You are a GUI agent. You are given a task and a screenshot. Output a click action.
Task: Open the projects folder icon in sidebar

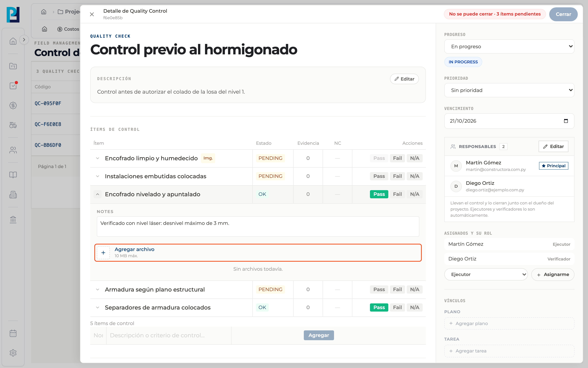[13, 66]
